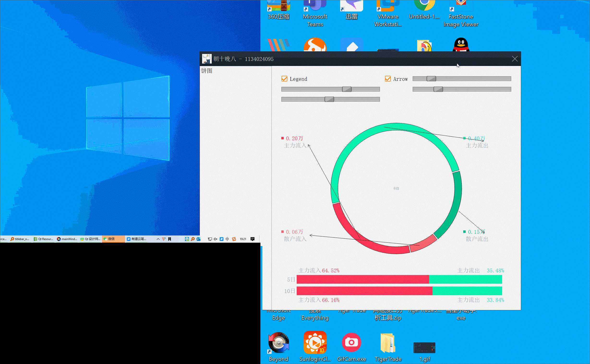The image size is (590, 364).
Task: Open the Microsoft Teams desktop icon
Action: (315, 14)
